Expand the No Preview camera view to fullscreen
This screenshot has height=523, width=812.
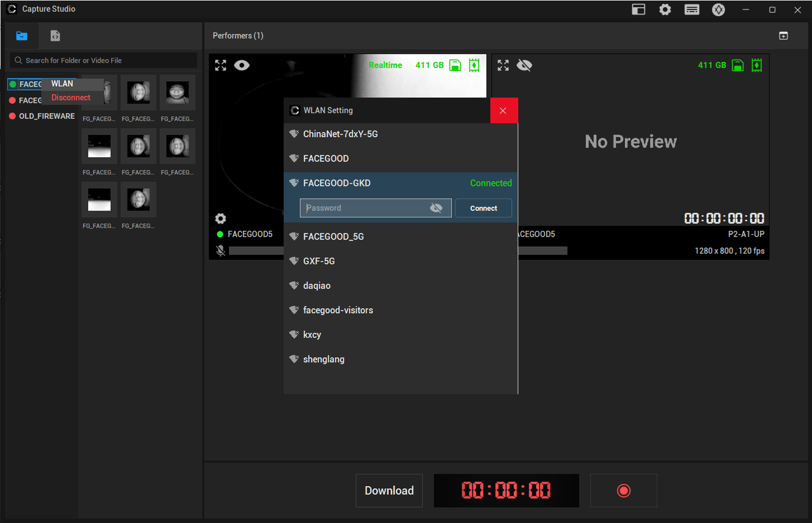click(503, 65)
